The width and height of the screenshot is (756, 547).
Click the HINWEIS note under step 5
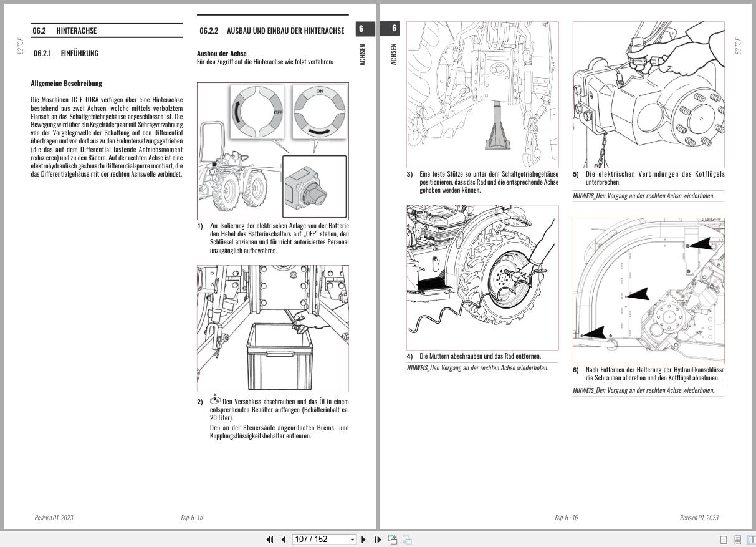click(644, 196)
